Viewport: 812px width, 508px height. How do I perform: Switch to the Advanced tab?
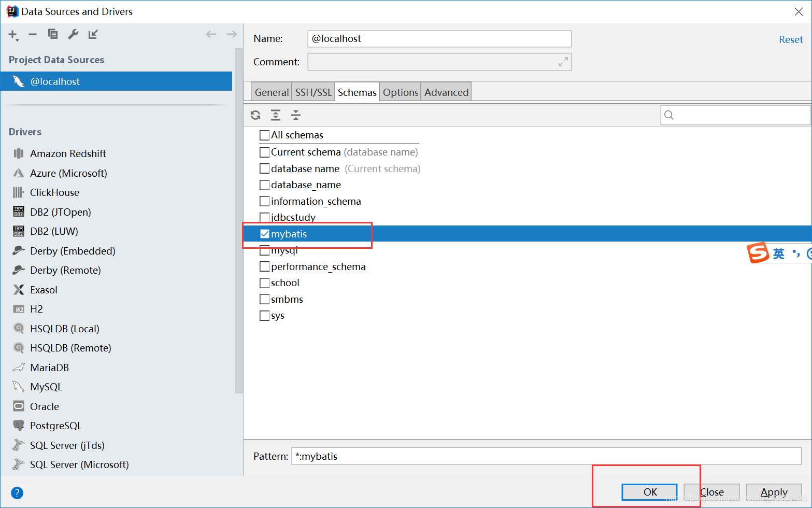pyautogui.click(x=446, y=92)
